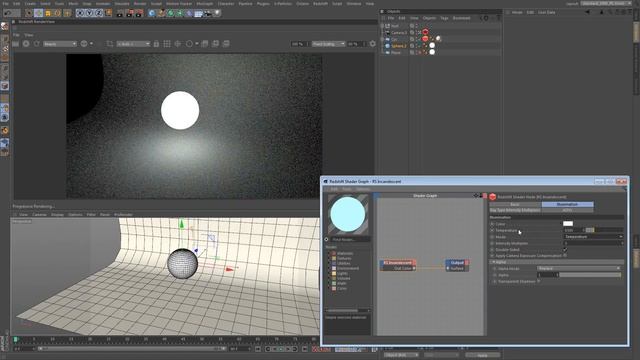The width and height of the screenshot is (640, 360).
Task: Open the Options menu in Shader Graph window
Action: pyautogui.click(x=362, y=189)
